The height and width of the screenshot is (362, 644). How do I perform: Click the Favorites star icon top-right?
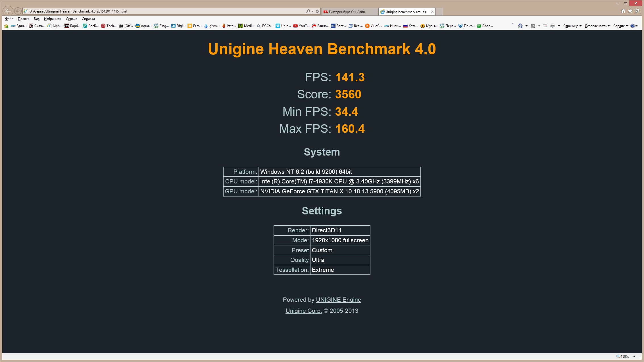click(630, 11)
